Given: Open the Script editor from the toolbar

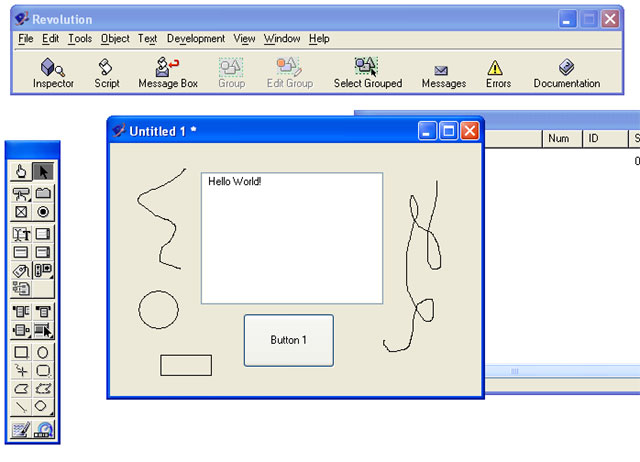Looking at the screenshot, I should tap(107, 73).
